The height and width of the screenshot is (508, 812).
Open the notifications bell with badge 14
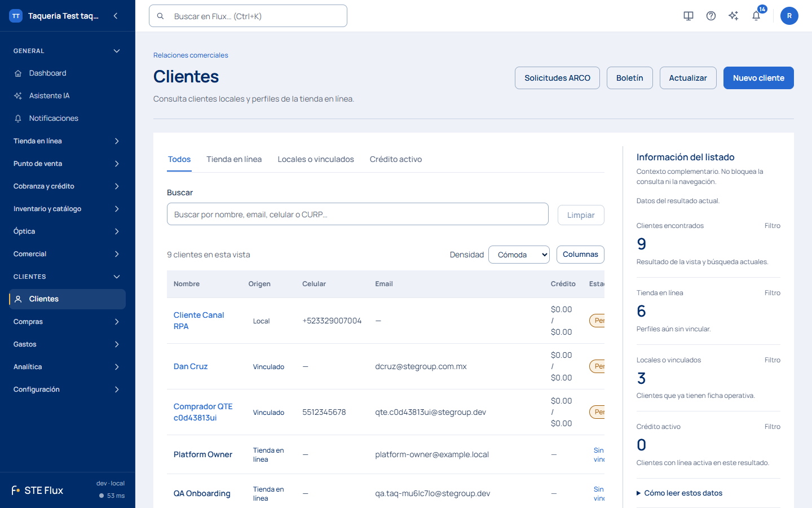(x=757, y=16)
